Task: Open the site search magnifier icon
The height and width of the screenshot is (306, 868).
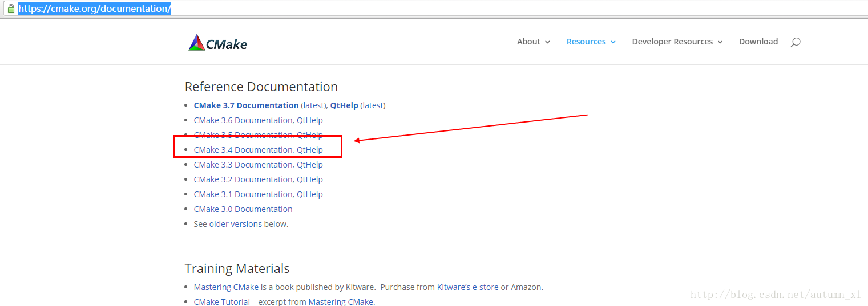Action: 796,42
